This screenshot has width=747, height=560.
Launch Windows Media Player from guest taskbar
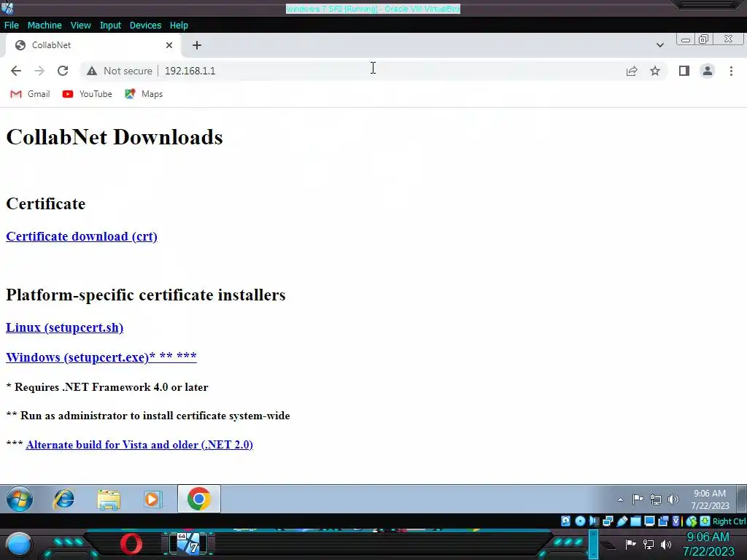152,499
